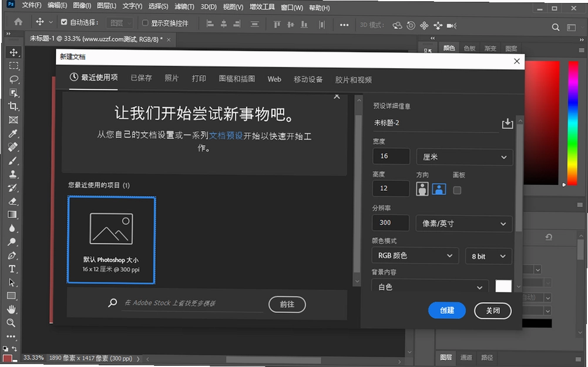Open the 文件(F) menu
This screenshot has height=367, width=588.
pos(32,5)
